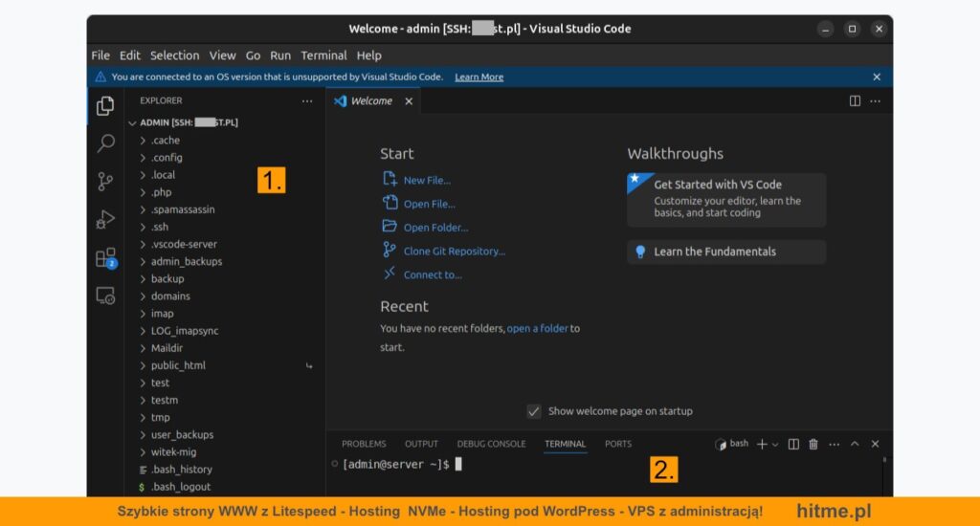Open Get Started with VS Code walkthrough
Viewport: 980px width, 526px height.
pyautogui.click(x=726, y=200)
